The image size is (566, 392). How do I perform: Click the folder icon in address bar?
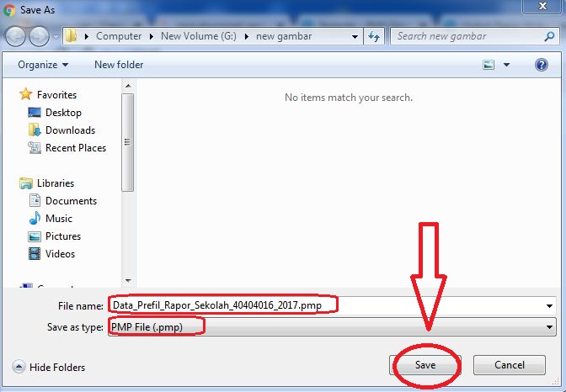point(72,36)
